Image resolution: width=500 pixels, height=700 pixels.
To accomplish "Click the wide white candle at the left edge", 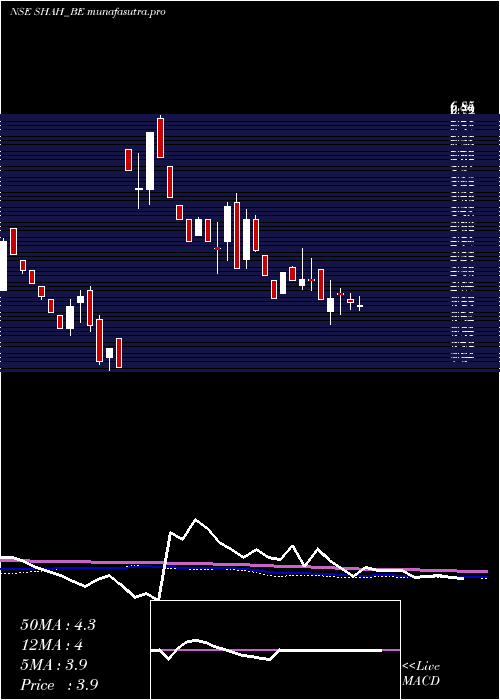I will point(4,266).
